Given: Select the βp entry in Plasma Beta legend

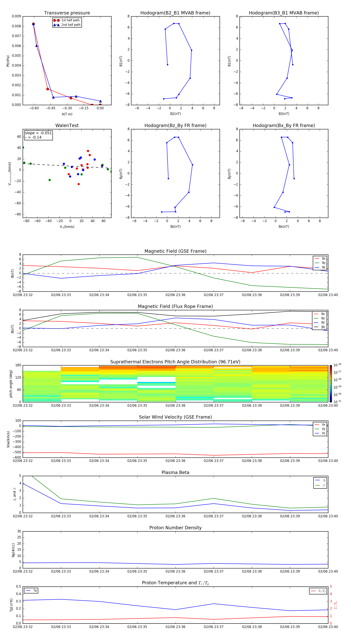Looking at the screenshot, I should pyautogui.click(x=320, y=480).
